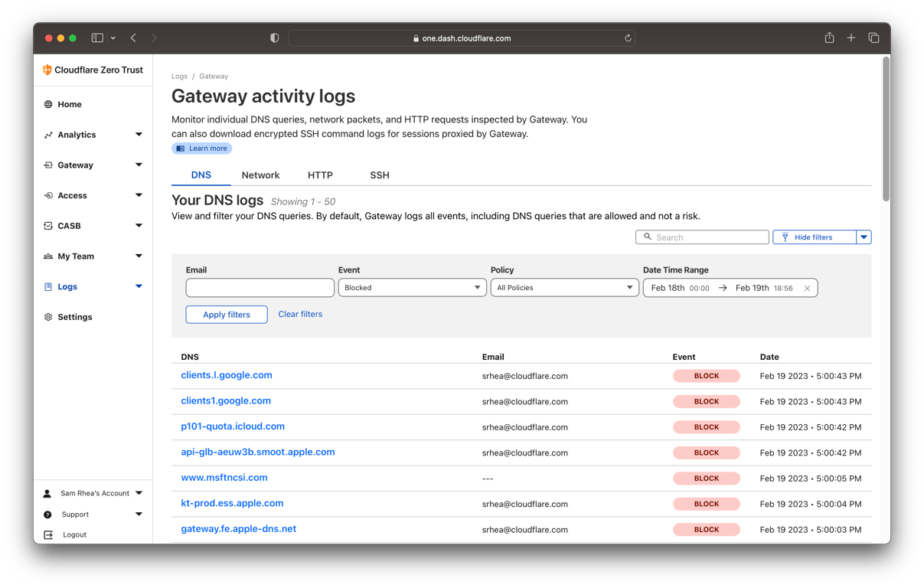This screenshot has height=588, width=924.
Task: Click the Logout arrow icon
Action: (x=48, y=534)
